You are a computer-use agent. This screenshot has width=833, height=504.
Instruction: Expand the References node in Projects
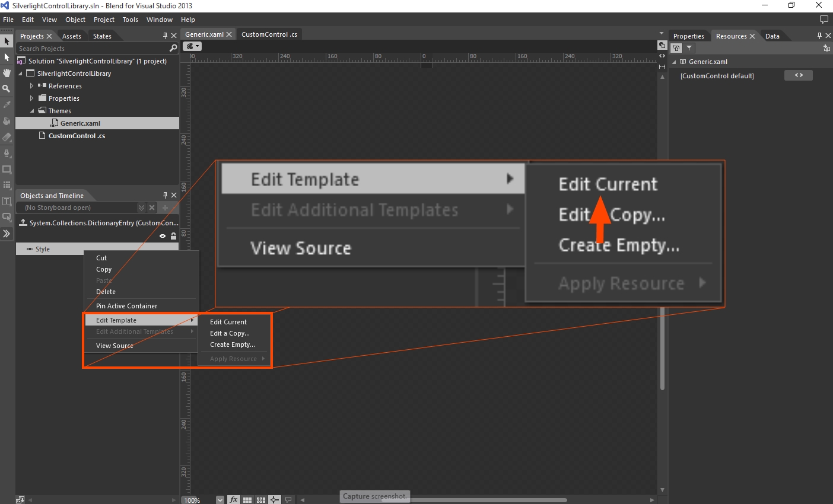click(x=32, y=86)
